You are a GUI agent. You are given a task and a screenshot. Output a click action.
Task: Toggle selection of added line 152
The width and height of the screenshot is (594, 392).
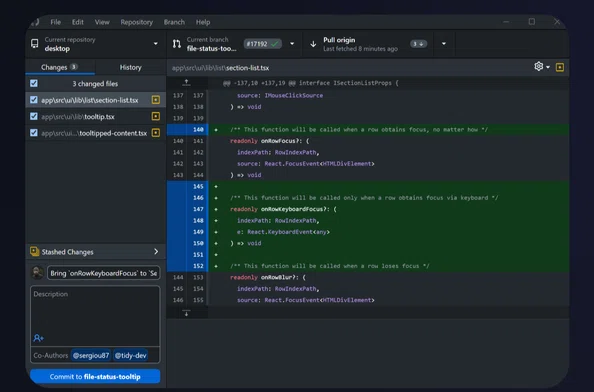point(188,266)
